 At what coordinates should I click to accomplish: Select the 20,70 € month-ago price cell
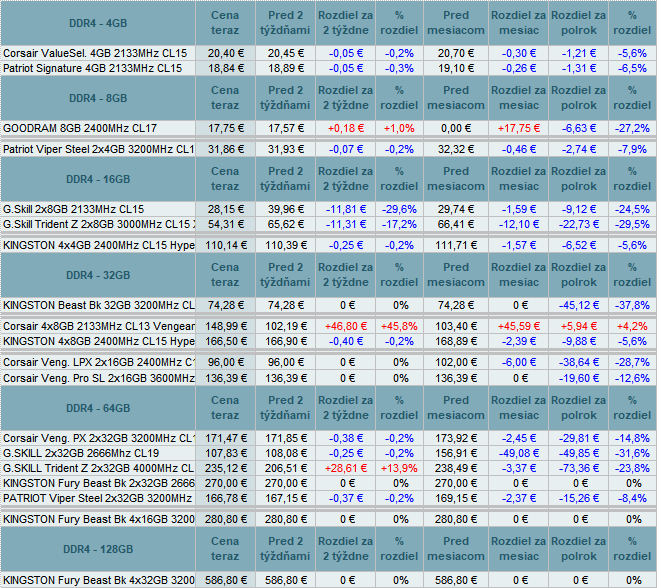456,53
